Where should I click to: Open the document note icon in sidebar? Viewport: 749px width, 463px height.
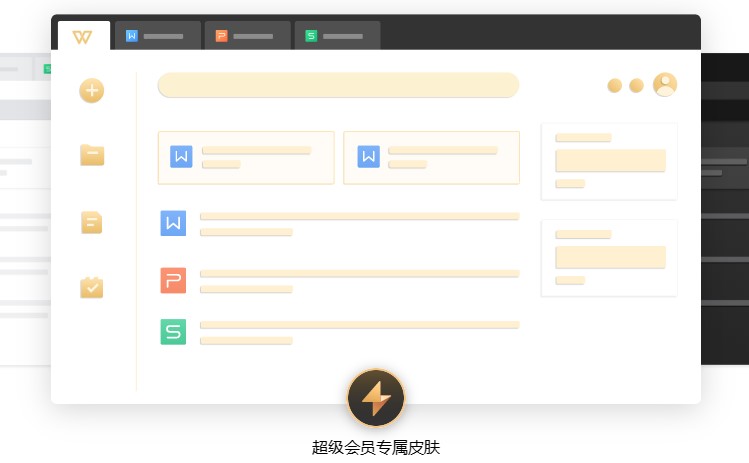92,223
